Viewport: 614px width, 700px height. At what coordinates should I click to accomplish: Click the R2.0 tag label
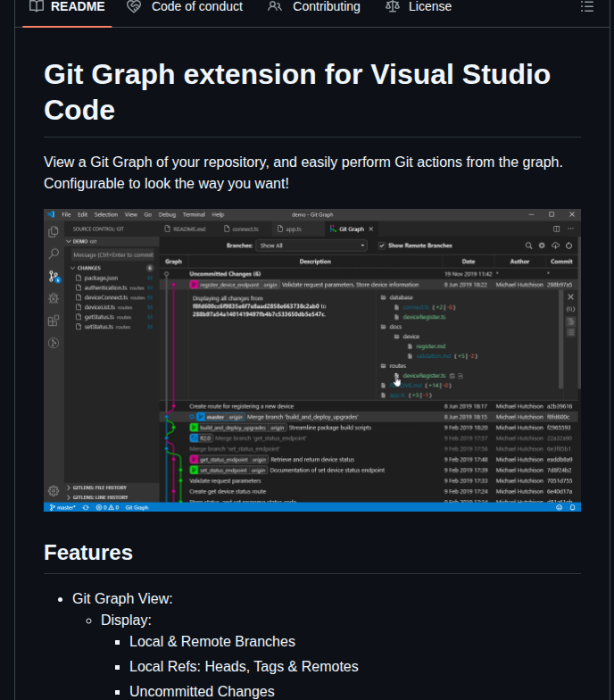(x=201, y=438)
